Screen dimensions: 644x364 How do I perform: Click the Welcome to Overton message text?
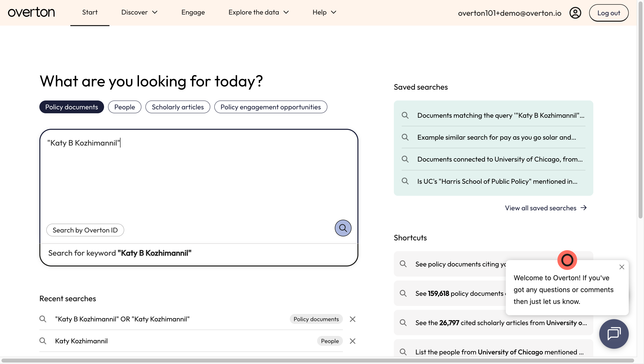(563, 289)
